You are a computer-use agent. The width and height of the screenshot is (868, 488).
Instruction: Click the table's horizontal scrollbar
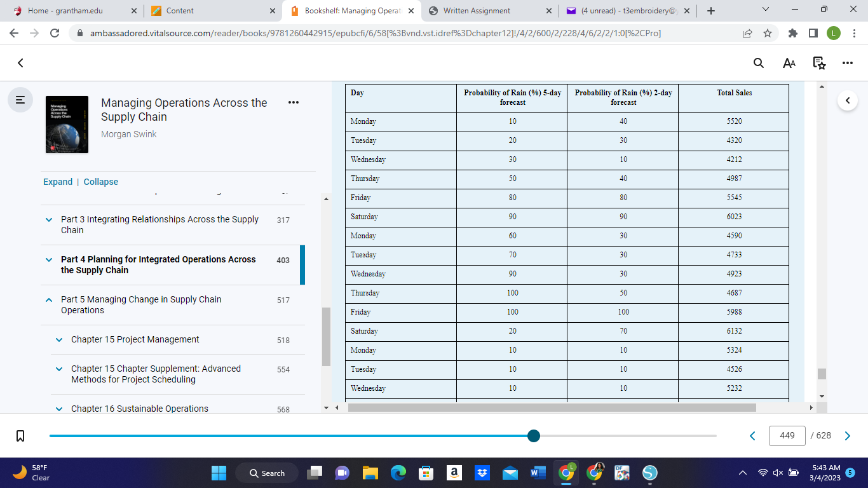[x=552, y=407]
